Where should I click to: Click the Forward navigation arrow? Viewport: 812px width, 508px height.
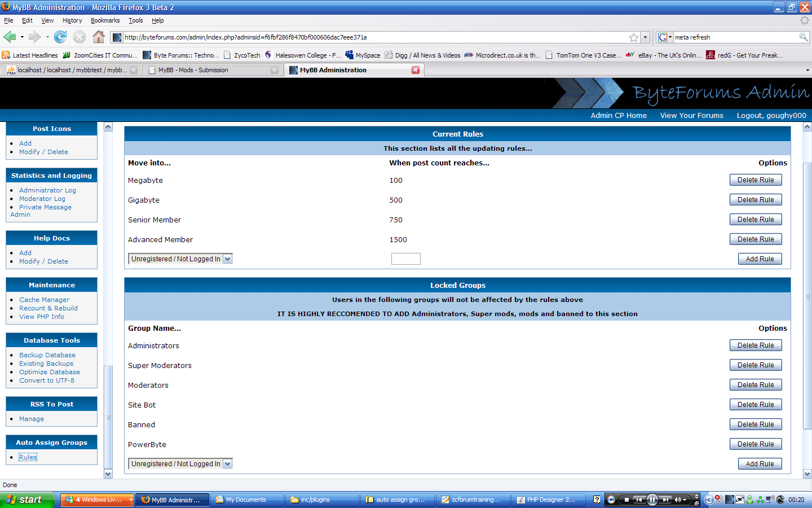35,37
